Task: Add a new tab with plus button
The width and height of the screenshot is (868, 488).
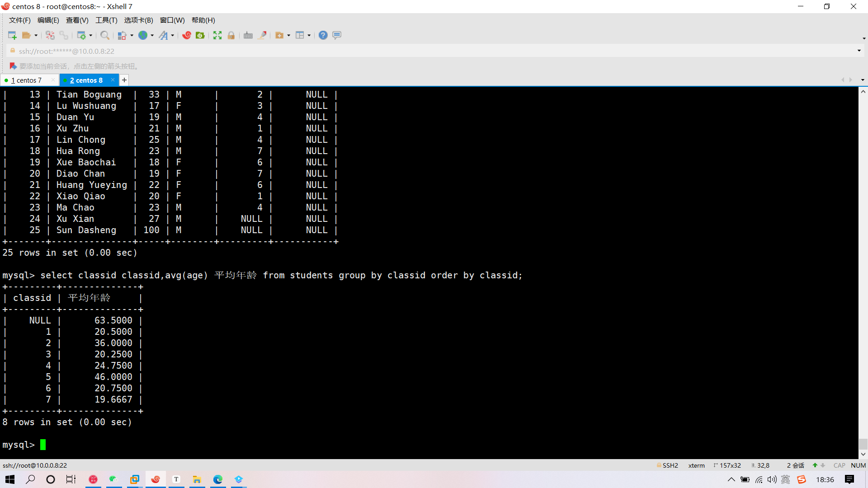Action: (124, 80)
